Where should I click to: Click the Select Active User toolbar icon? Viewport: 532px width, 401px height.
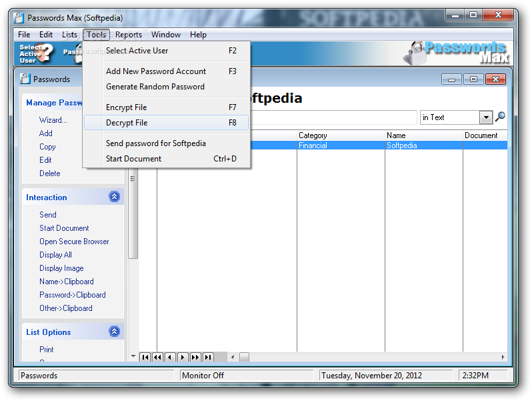pyautogui.click(x=36, y=53)
